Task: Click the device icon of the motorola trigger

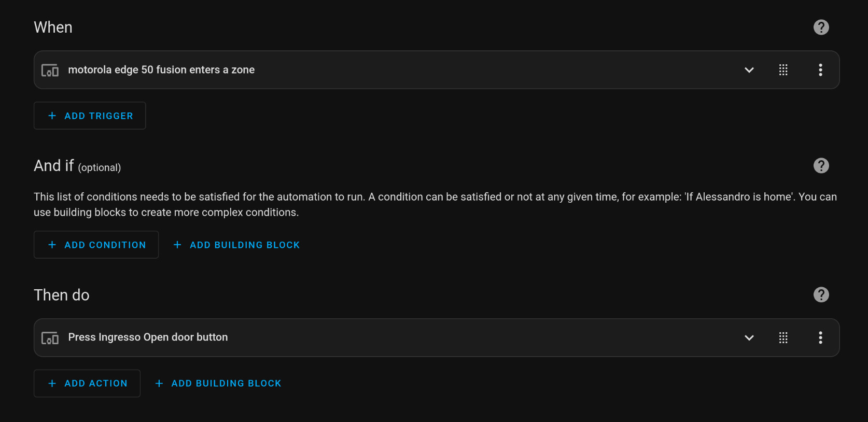Action: tap(50, 70)
